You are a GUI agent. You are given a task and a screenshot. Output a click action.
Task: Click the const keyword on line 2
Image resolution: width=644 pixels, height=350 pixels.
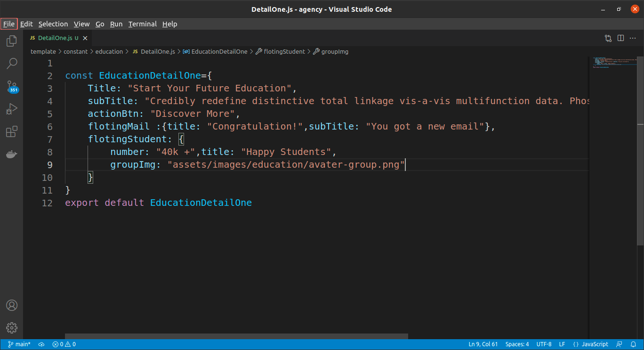coord(79,76)
